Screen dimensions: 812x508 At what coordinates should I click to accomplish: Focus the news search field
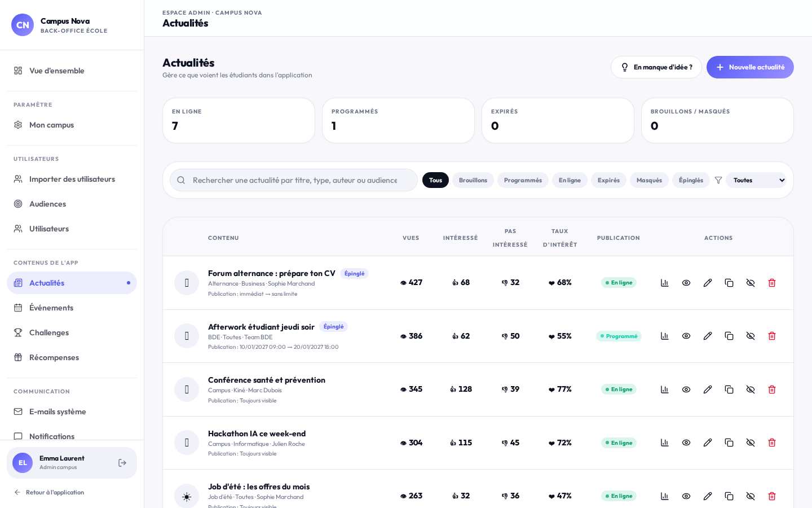point(294,180)
